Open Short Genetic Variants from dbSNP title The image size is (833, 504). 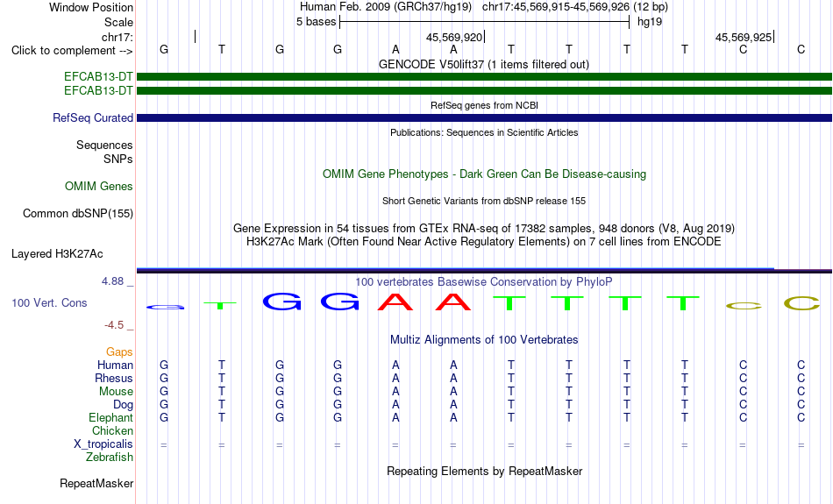tap(484, 201)
